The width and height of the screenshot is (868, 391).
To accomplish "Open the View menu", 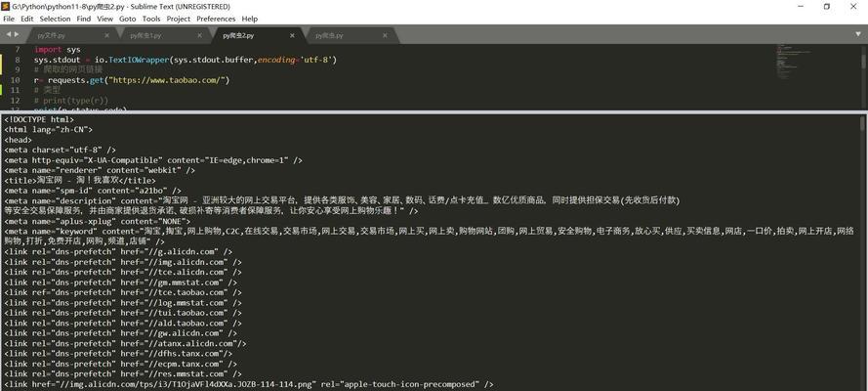I will (x=105, y=19).
